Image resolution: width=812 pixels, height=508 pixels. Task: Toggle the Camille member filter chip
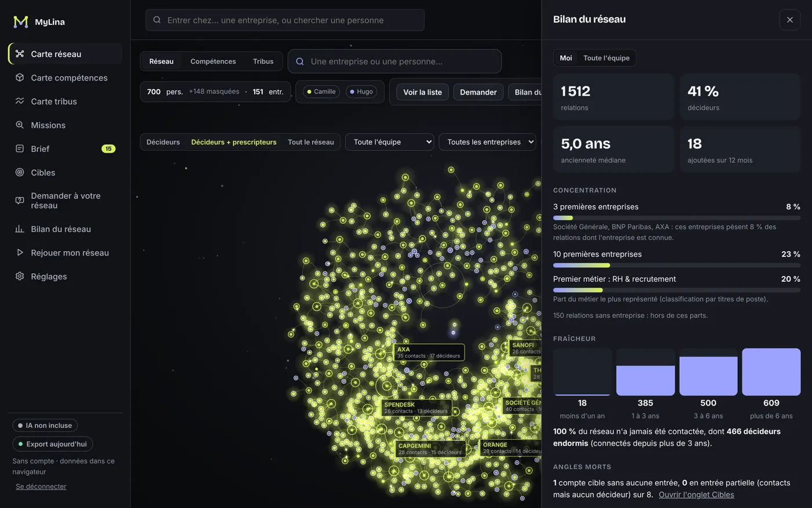(x=321, y=92)
